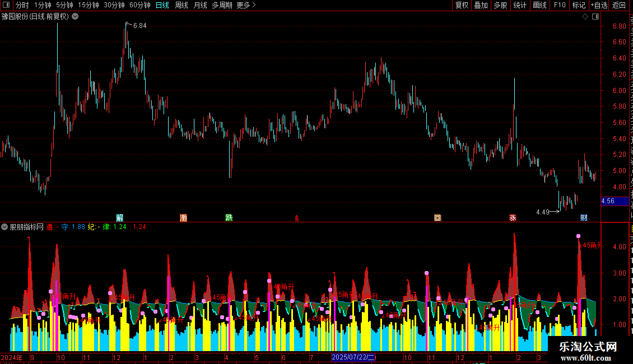Screen dimensions: 633x364
Task: Click the 6.00 price axis label
Action: (620, 90)
